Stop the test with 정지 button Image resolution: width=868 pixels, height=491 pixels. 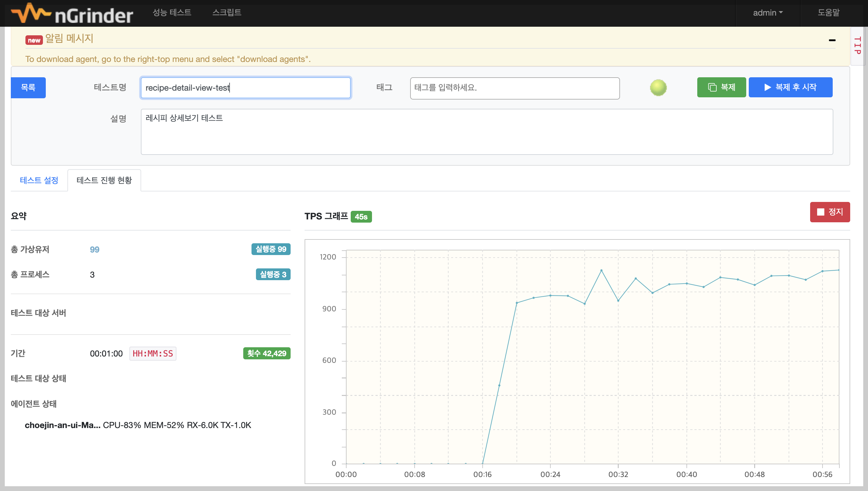pyautogui.click(x=830, y=212)
